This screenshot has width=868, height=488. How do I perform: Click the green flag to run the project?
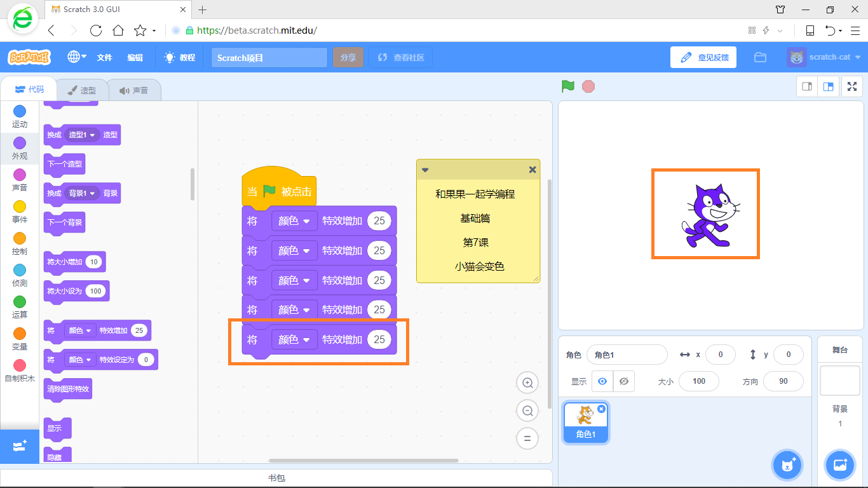(x=568, y=86)
